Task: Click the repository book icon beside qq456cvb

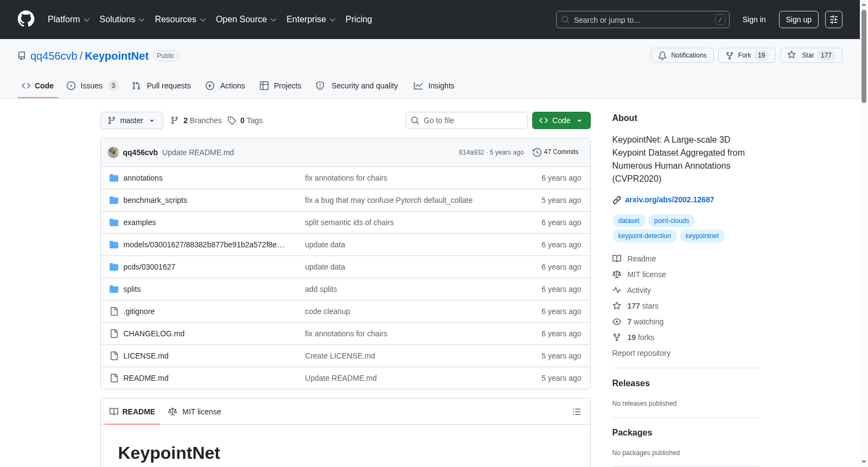Action: 22,56
